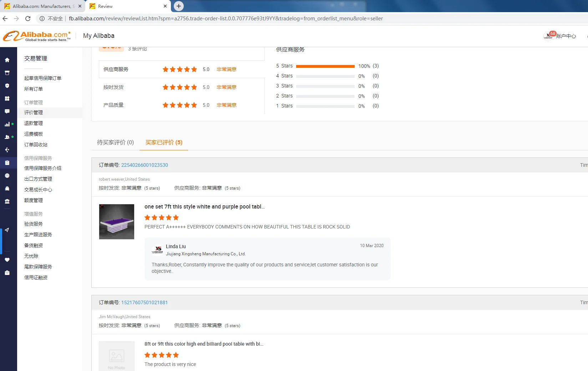Viewport: 588px width, 371px height.
Task: Click the My Alibaba header link
Action: tap(99, 36)
